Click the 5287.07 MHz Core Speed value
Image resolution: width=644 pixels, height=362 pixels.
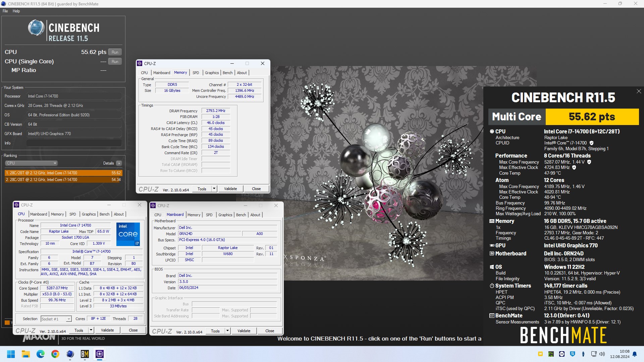[57, 288]
